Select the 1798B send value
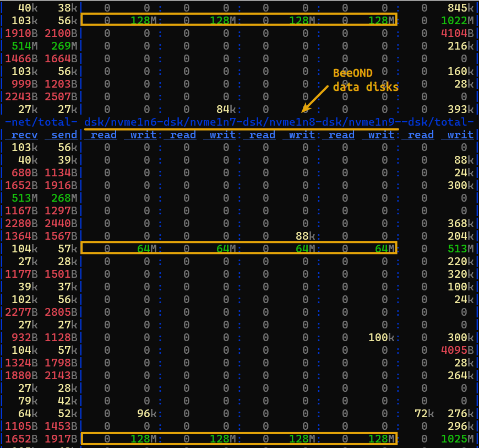The height and width of the screenshot is (448, 479). click(x=61, y=363)
